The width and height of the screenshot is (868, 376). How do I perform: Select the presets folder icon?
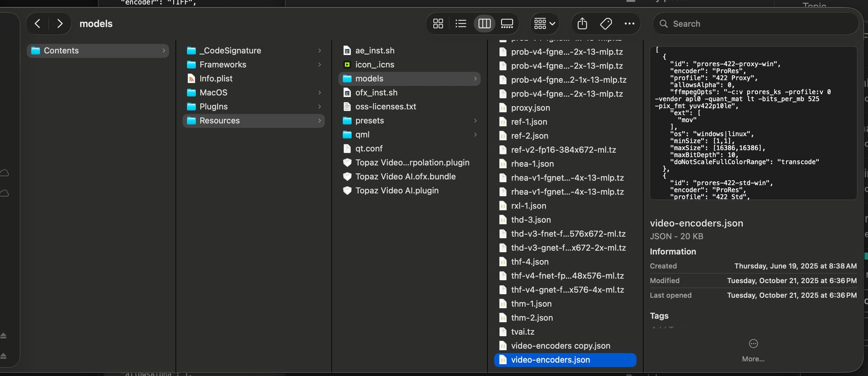click(x=347, y=121)
